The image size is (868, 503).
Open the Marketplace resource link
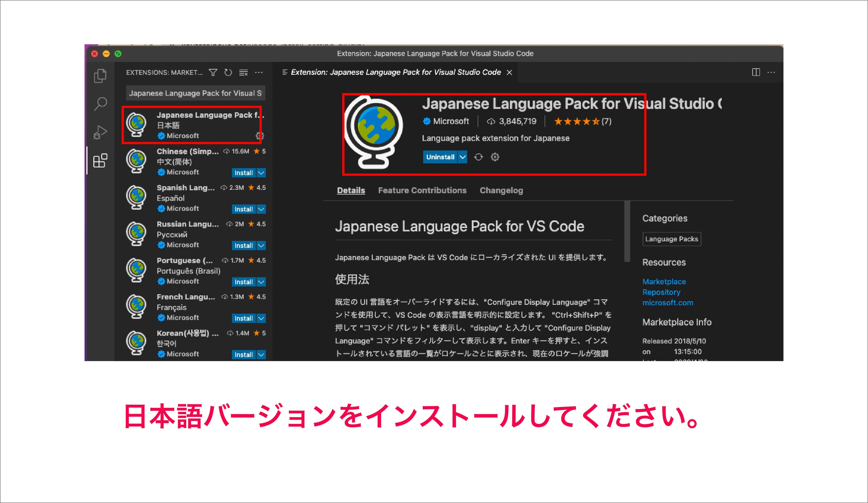coord(664,282)
